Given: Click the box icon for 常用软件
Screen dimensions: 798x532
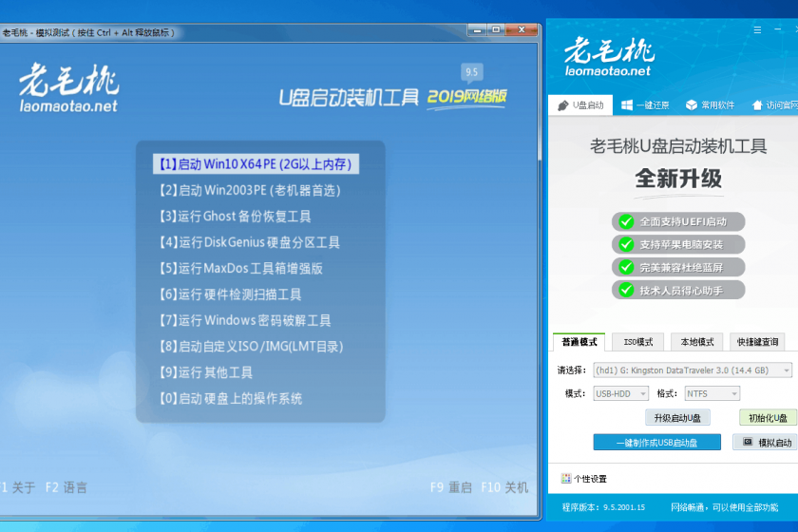Looking at the screenshot, I should point(692,105).
